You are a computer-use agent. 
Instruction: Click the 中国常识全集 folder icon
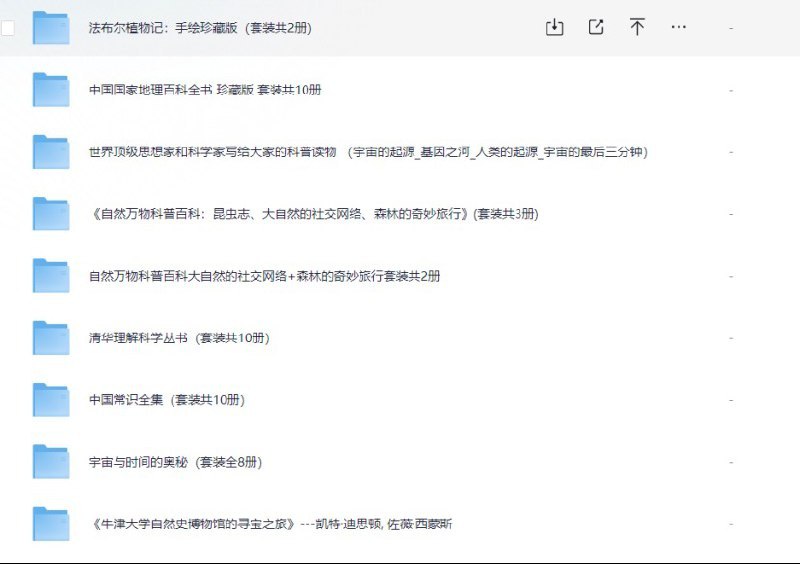pyautogui.click(x=51, y=400)
